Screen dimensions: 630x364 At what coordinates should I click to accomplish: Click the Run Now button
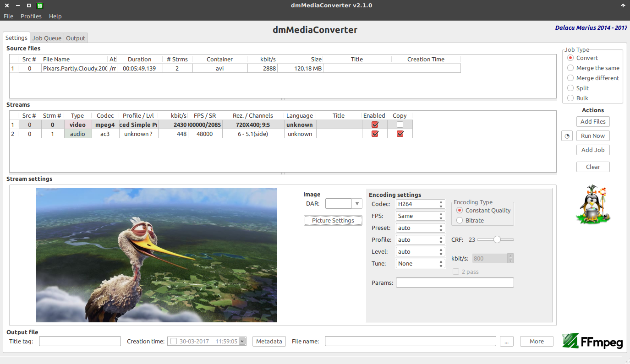592,136
